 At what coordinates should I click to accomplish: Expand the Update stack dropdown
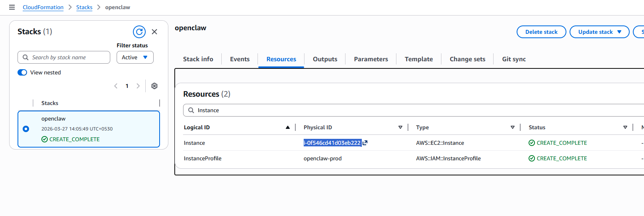(x=619, y=32)
